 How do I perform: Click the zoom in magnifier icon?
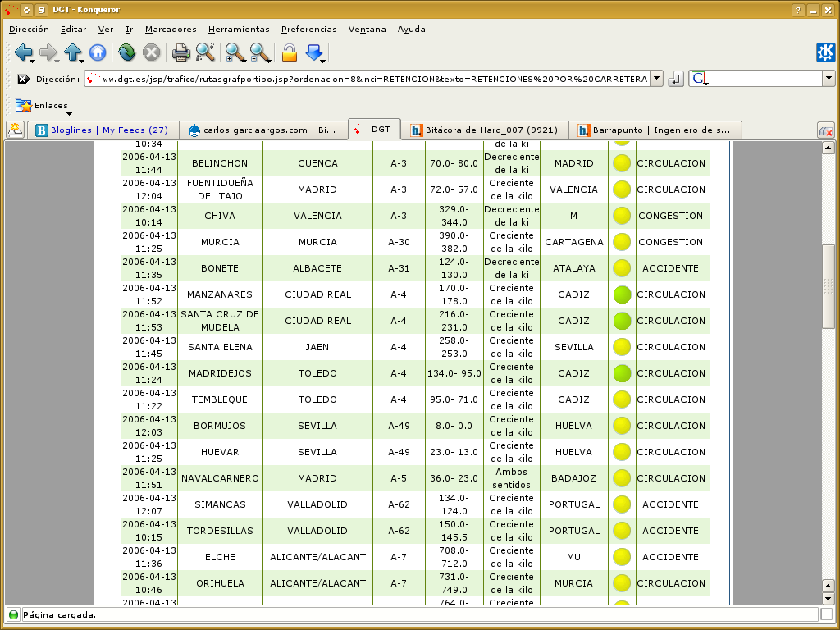pyautogui.click(x=235, y=53)
